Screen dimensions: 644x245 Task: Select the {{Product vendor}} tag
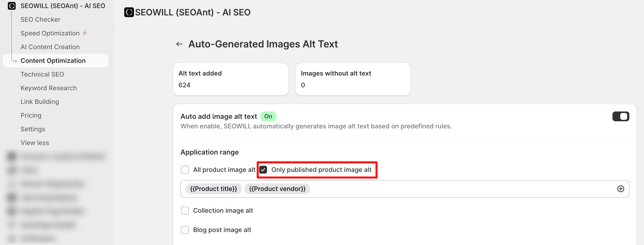[277, 189]
